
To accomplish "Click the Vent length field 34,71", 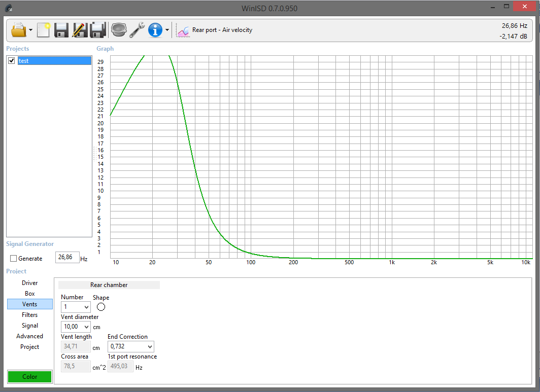I will (76, 346).
